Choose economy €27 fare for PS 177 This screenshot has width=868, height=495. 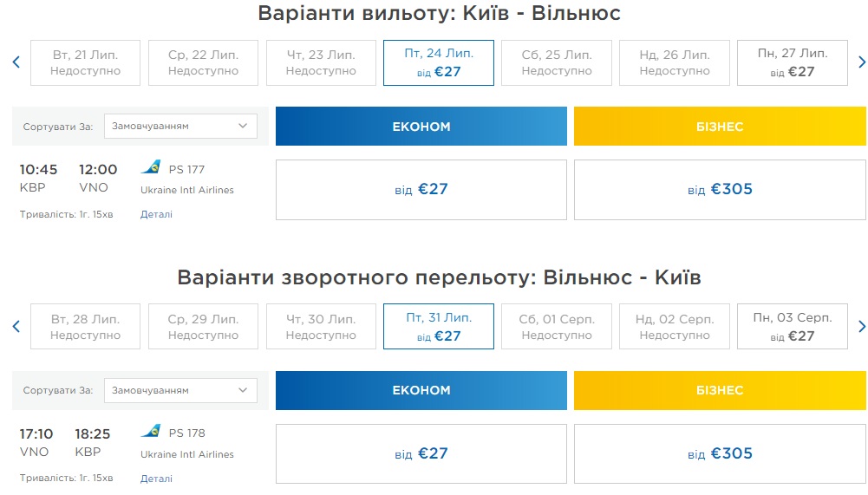[x=421, y=190]
